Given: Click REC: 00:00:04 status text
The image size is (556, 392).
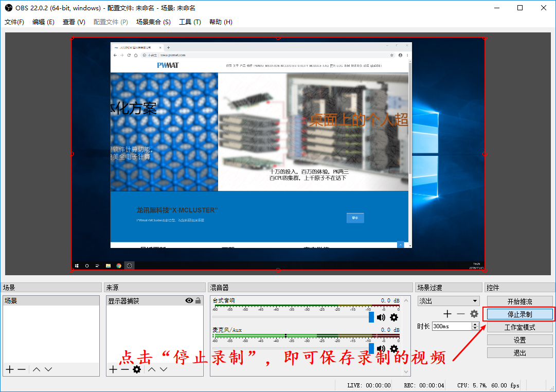Looking at the screenshot, I should coord(424,385).
